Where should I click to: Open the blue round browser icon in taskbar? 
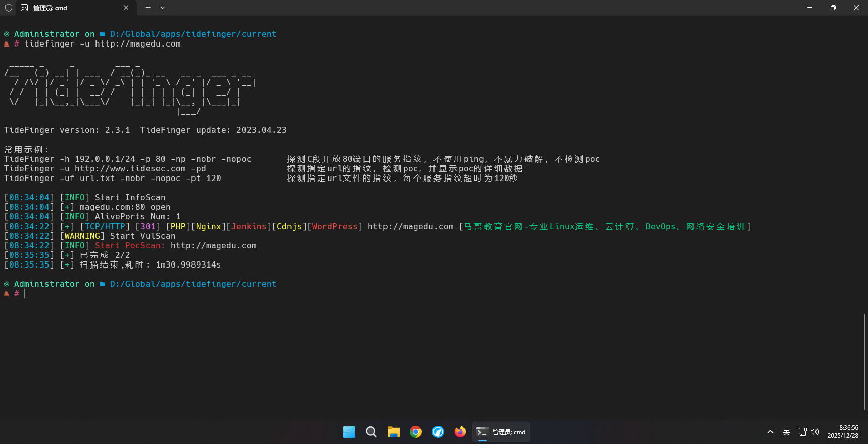438,432
